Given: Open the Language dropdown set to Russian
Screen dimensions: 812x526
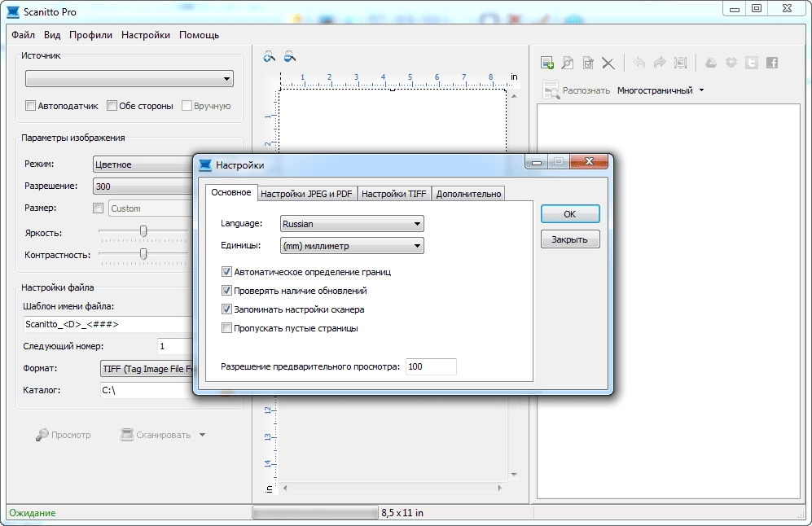Looking at the screenshot, I should coord(352,224).
